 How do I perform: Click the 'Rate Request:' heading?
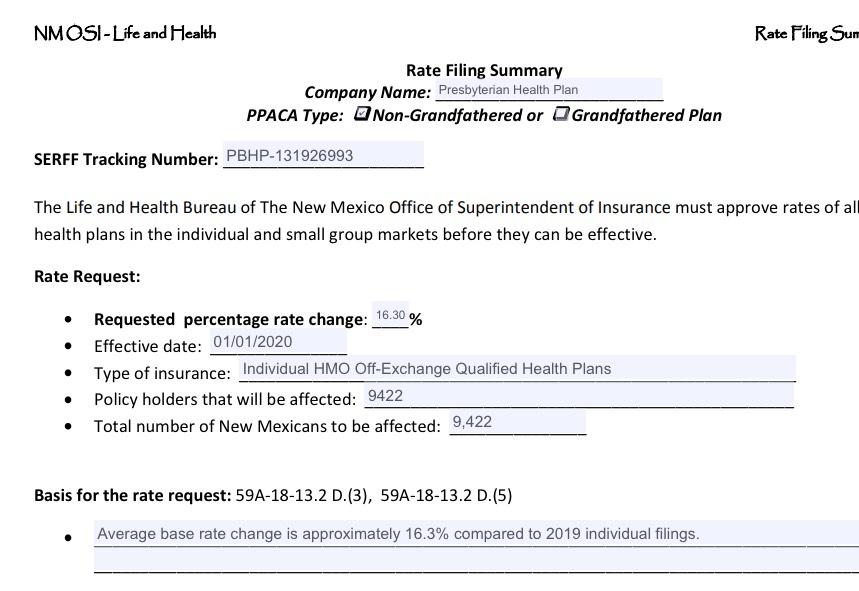[x=87, y=276]
